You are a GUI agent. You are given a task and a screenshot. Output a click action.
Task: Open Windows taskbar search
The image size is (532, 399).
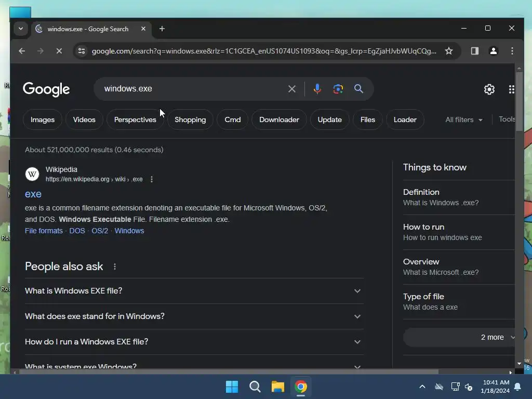(x=255, y=387)
